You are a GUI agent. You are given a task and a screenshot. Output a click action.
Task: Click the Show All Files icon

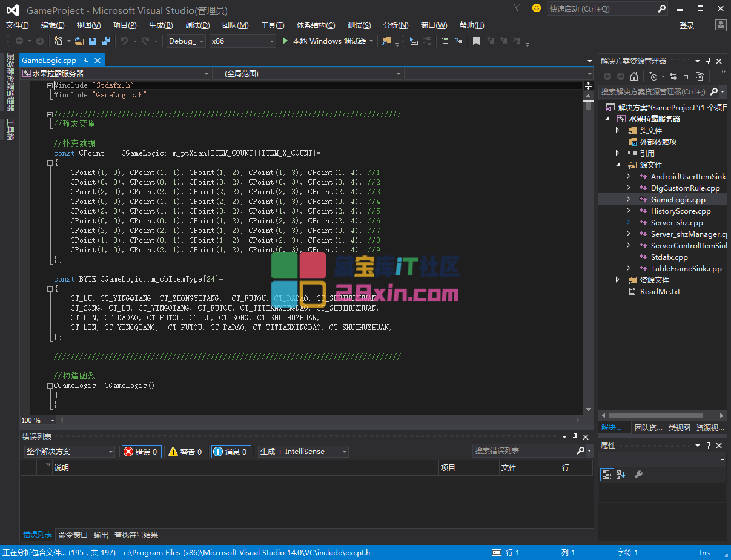[700, 76]
